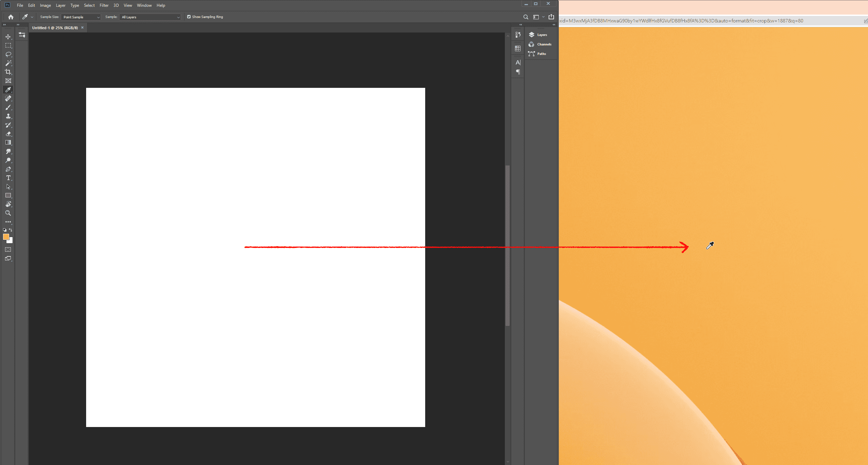Select the Move tool

[8, 37]
